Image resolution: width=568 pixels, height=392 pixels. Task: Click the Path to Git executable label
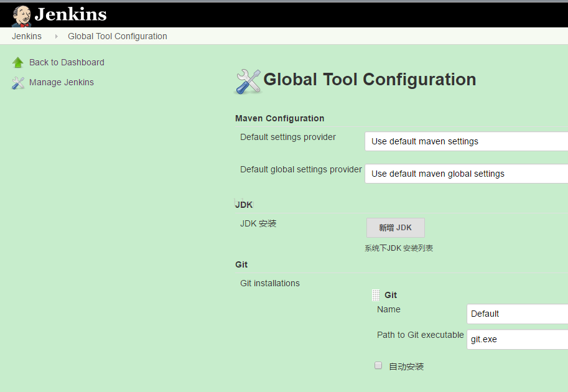pyautogui.click(x=420, y=335)
